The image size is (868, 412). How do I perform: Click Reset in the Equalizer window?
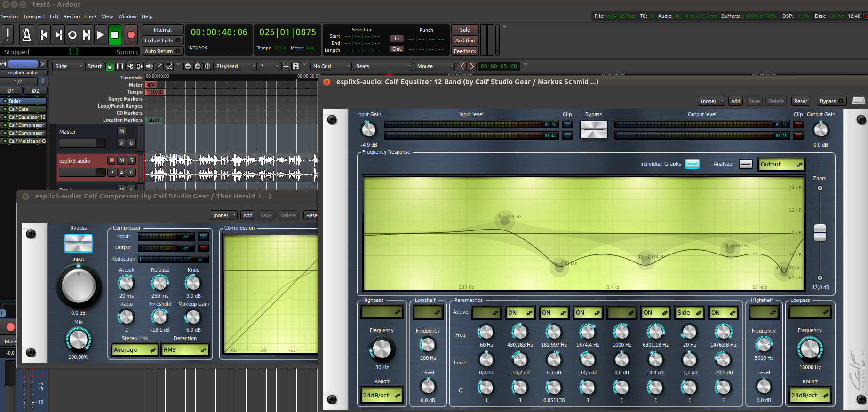click(801, 101)
